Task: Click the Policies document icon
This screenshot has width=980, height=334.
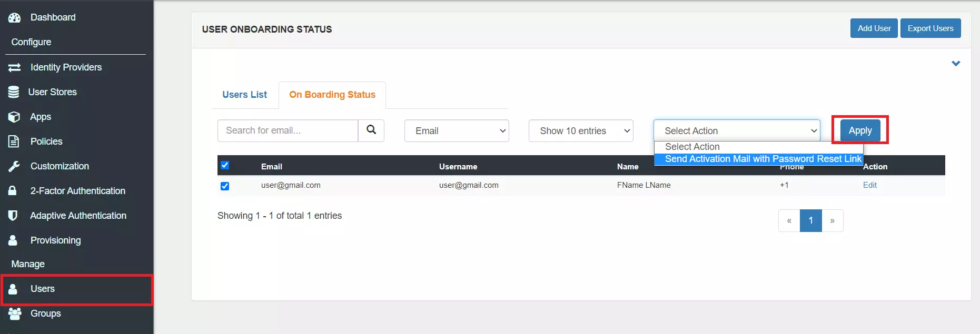Action: (14, 141)
